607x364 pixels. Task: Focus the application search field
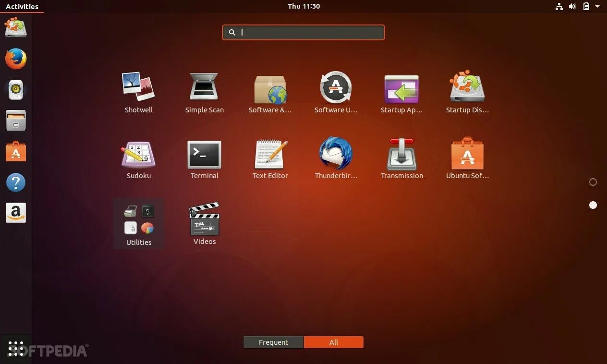tap(303, 32)
